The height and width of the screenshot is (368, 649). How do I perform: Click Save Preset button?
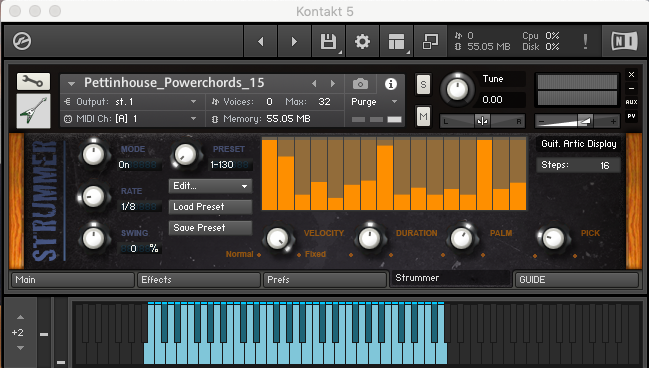point(210,228)
